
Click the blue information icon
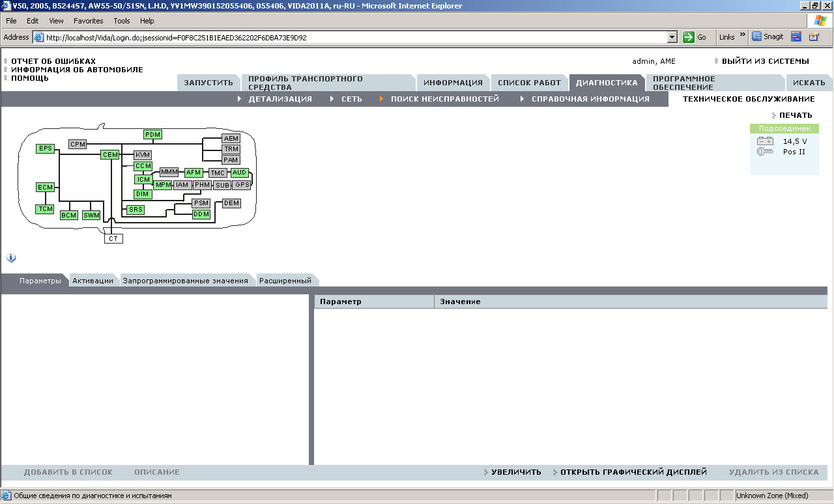click(11, 258)
